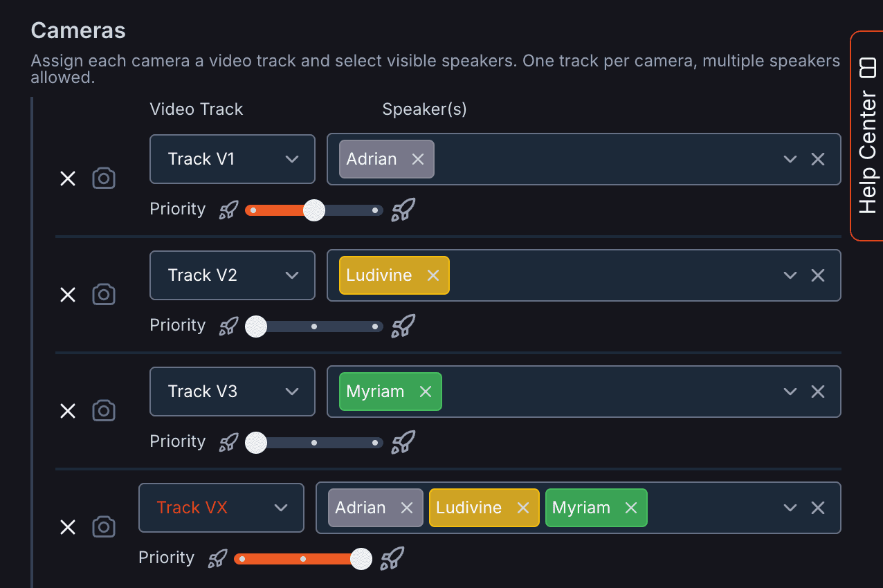
Task: Remove Myriam from Track V3 speakers
Action: point(425,391)
